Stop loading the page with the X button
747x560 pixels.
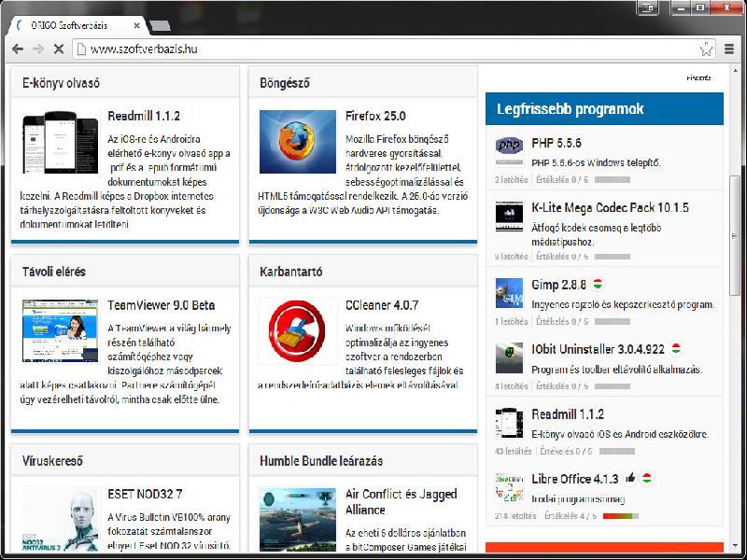tap(59, 49)
